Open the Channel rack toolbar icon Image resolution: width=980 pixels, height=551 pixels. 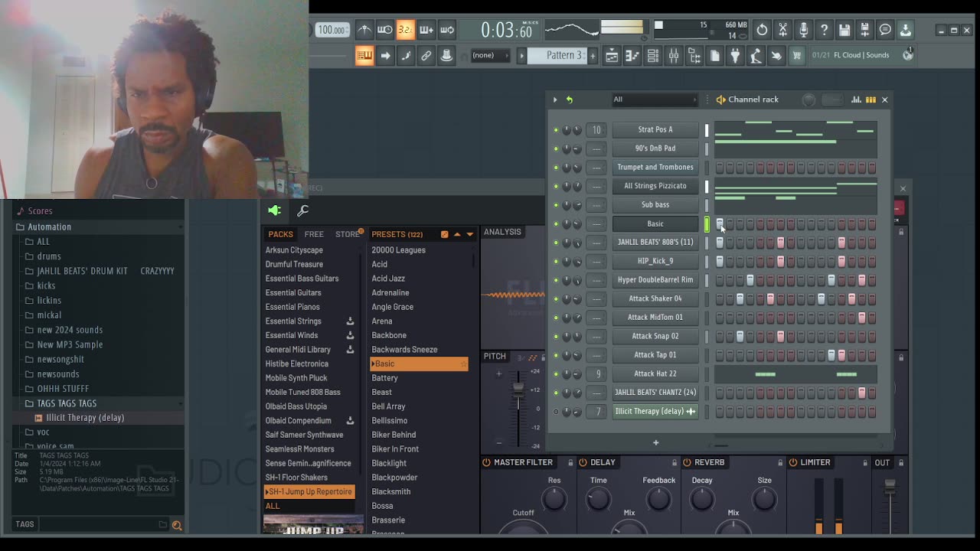653,55
